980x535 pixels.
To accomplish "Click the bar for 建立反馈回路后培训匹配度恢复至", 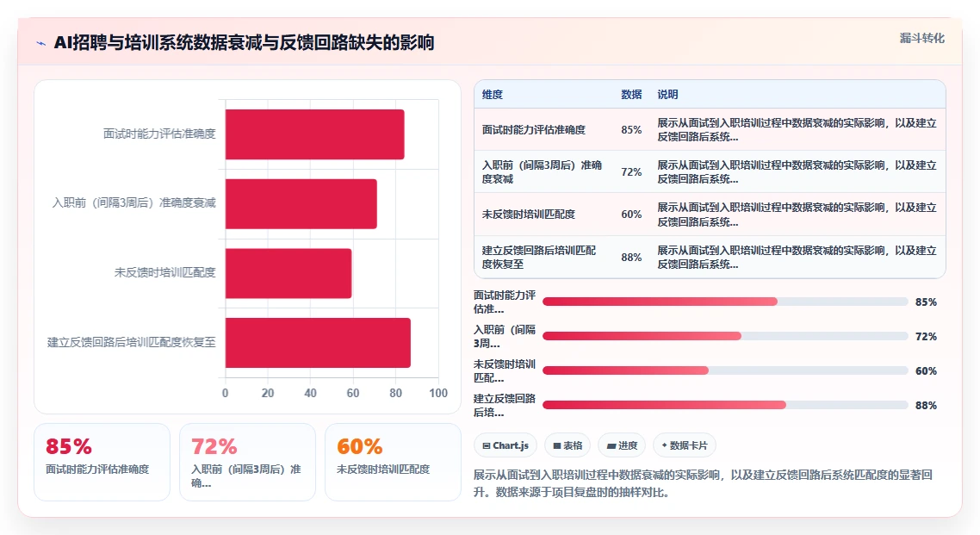I will coord(318,343).
